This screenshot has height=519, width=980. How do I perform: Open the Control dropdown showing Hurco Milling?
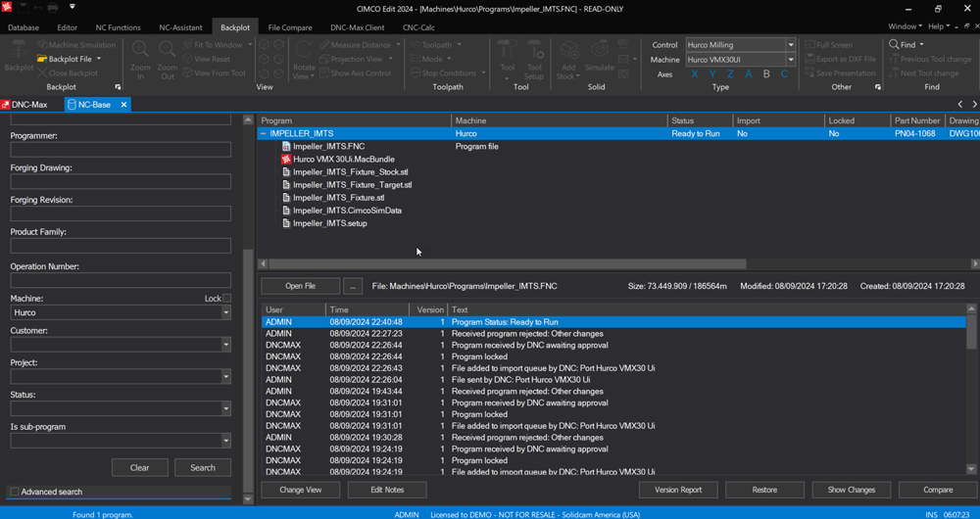791,45
